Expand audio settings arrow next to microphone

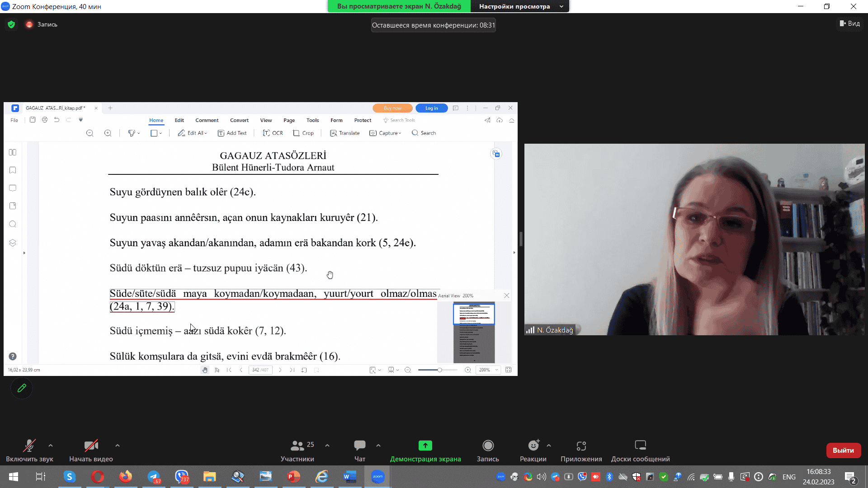pos(51,446)
